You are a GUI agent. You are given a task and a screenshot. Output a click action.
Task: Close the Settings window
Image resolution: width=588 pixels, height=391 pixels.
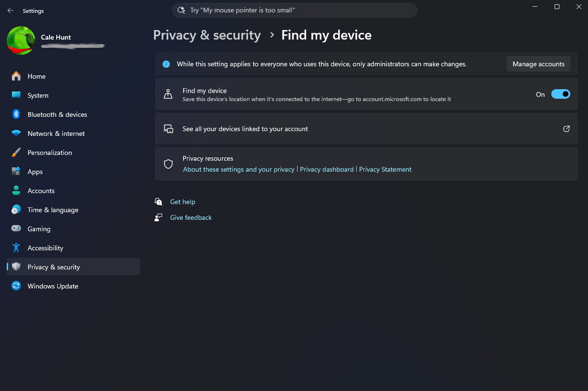[578, 7]
